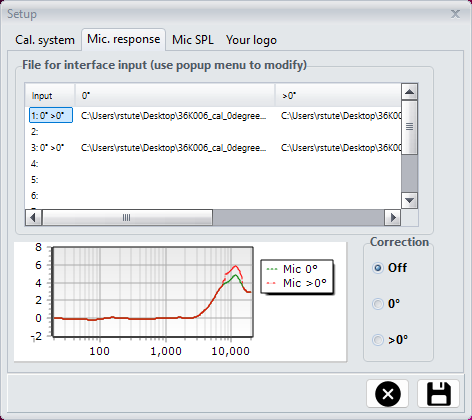Open the Mic SPL tab
Image resolution: width=472 pixels, height=420 pixels.
(193, 40)
